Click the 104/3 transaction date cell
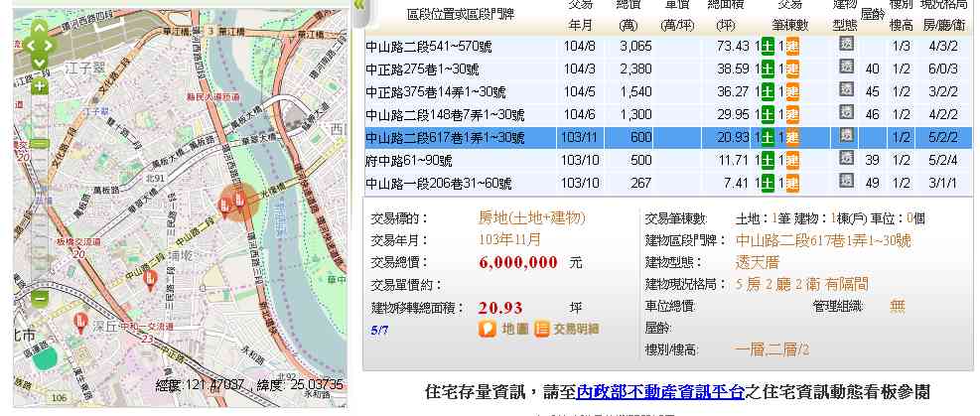 (x=580, y=69)
